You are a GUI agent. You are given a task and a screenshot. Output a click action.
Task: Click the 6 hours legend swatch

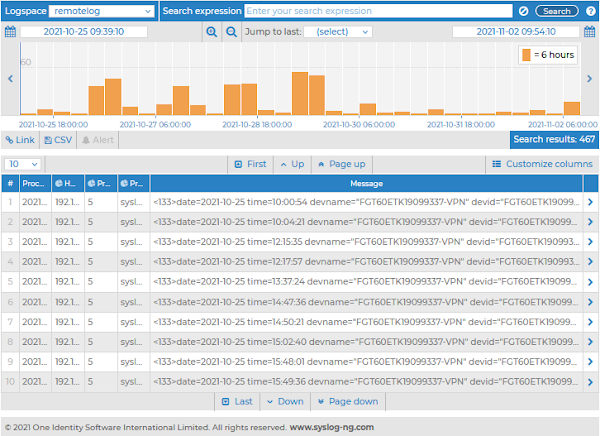(526, 55)
